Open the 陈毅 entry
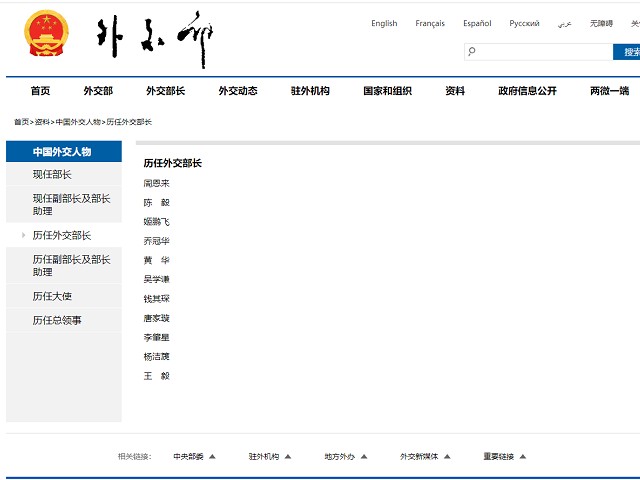This screenshot has height=480, width=640. 156,202
